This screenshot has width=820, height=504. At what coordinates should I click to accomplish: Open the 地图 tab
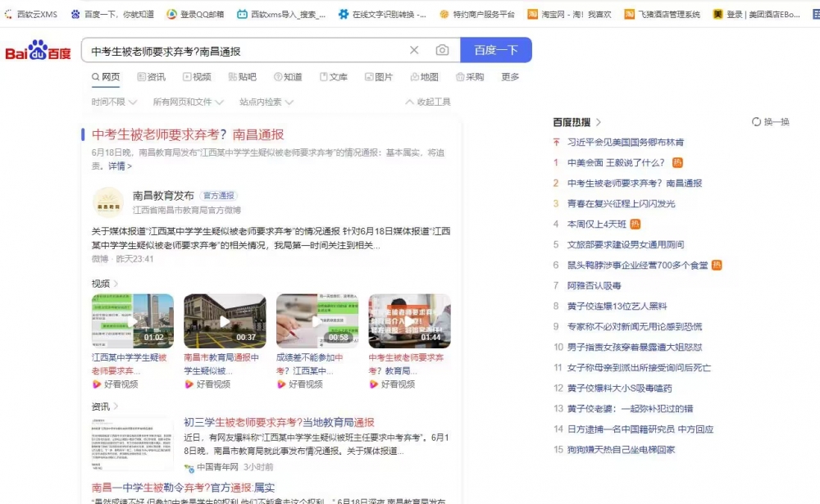(x=424, y=77)
